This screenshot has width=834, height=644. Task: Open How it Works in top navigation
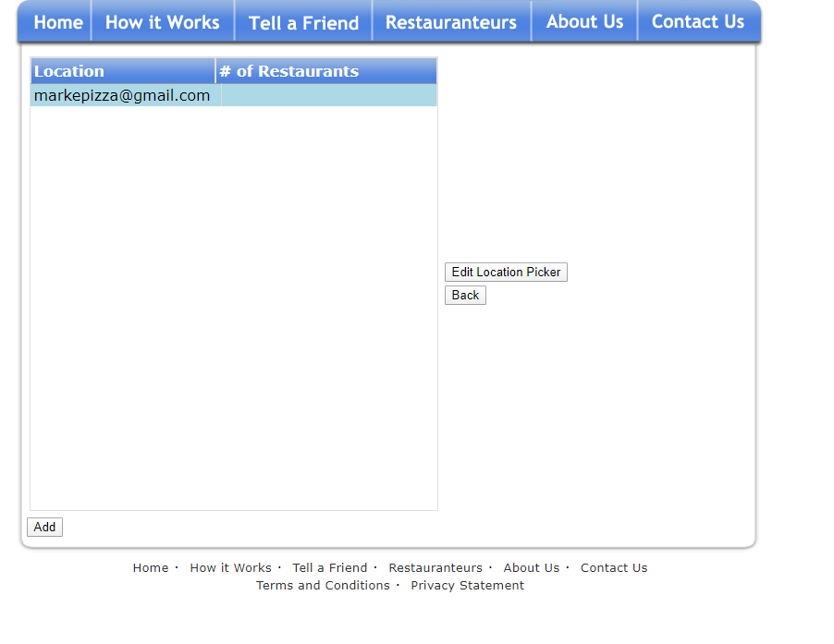(x=162, y=22)
